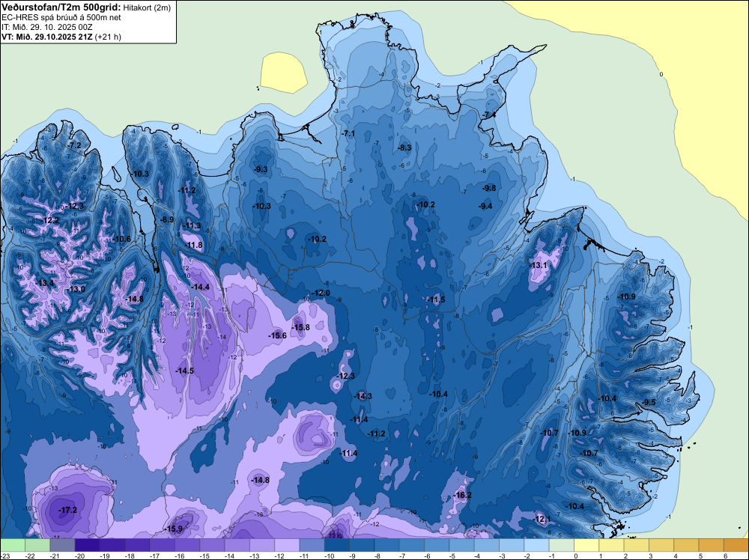Click the -16 label in the color legend
Viewport: 749px width, 560px height.
179,556
